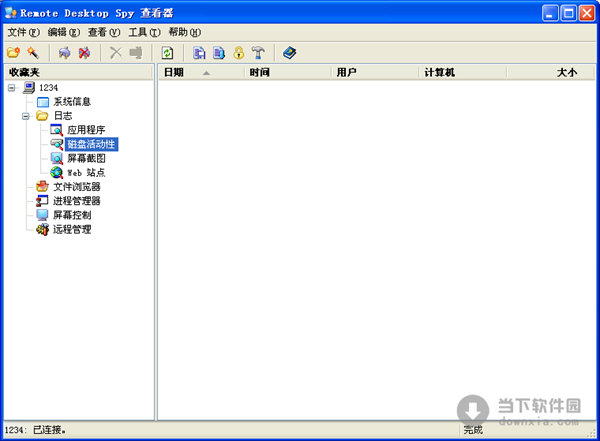
Task: Open the 帮助(H) menu
Action: 185,33
